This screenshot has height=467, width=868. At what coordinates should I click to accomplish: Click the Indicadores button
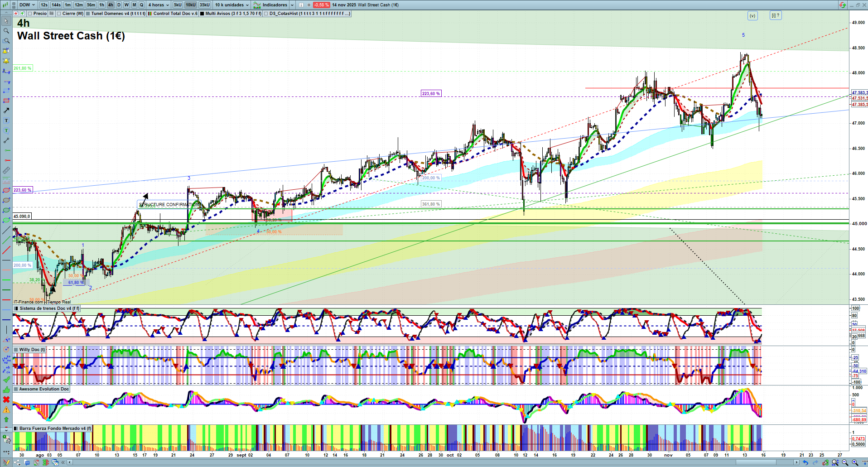click(x=271, y=5)
